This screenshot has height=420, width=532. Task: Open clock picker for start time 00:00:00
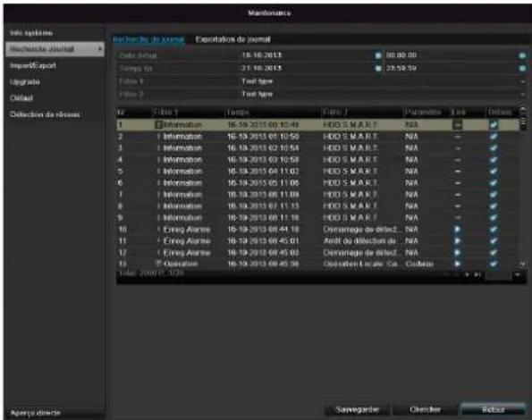tap(522, 55)
